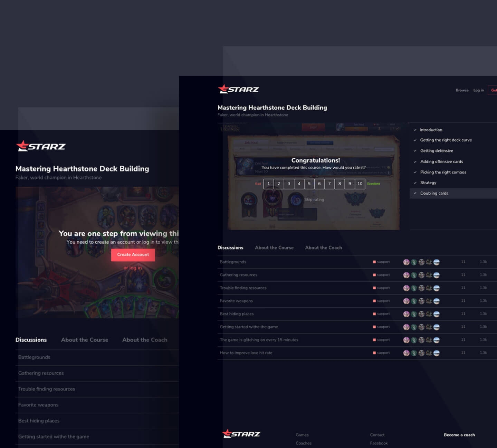Viewport: 497px width, 448px height.
Task: Open Trouble finding resources on the left page
Action: (x=47, y=389)
